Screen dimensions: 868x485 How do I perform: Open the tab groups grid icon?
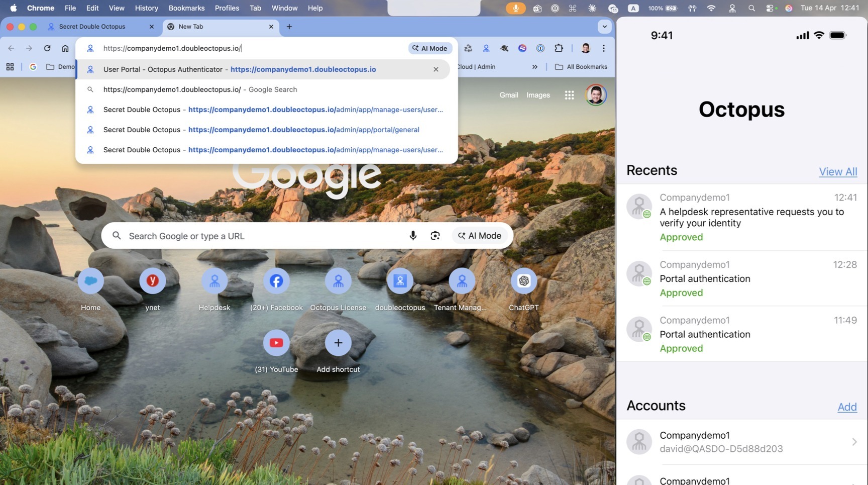click(10, 67)
